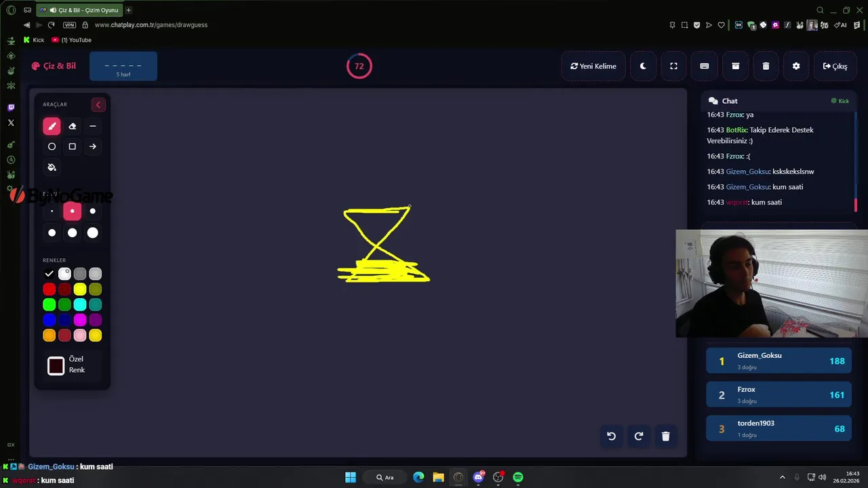868x488 pixels.
Task: Open the Özel Renk custom color picker
Action: [56, 366]
